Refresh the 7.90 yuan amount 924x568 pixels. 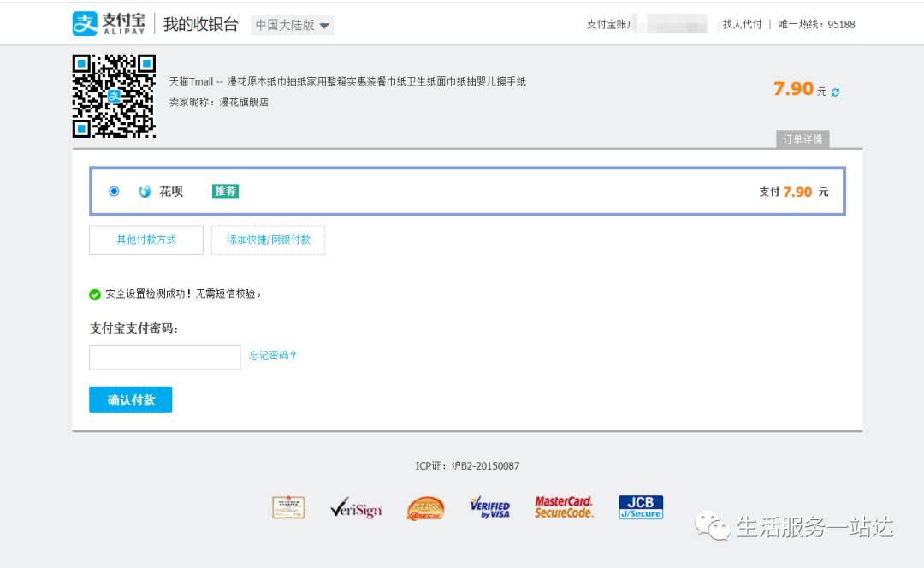coord(835,92)
